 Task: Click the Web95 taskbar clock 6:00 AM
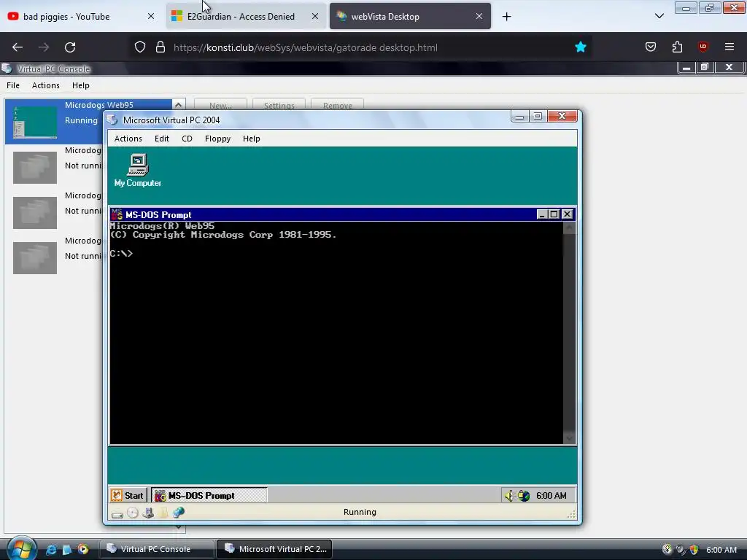pos(551,496)
